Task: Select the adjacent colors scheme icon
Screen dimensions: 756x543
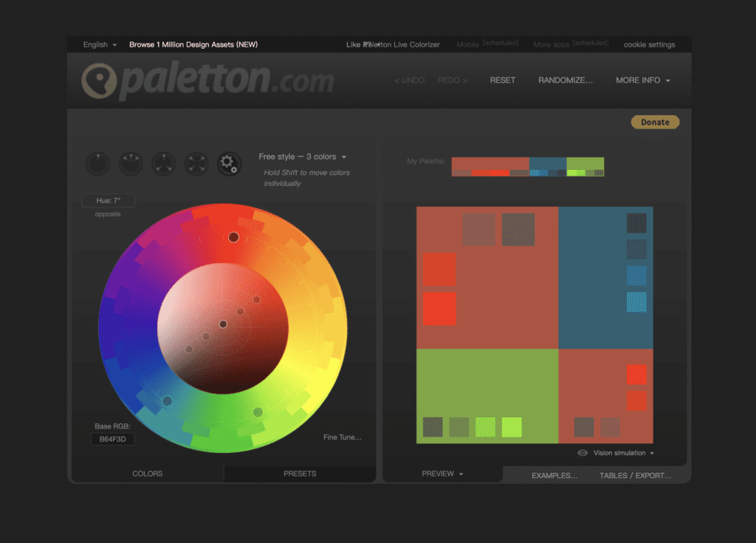Action: 131,163
